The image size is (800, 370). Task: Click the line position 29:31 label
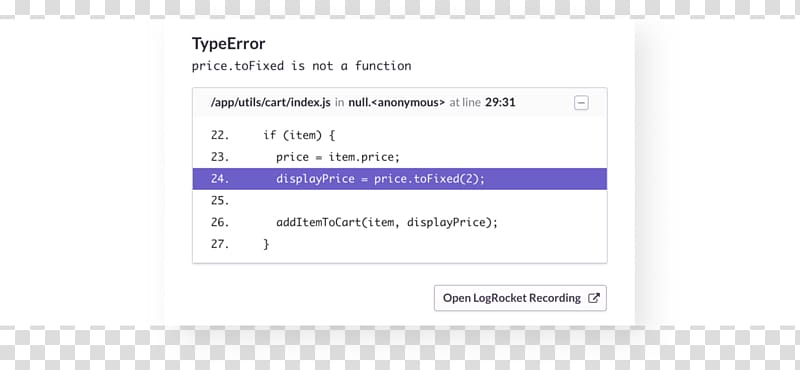(x=500, y=103)
